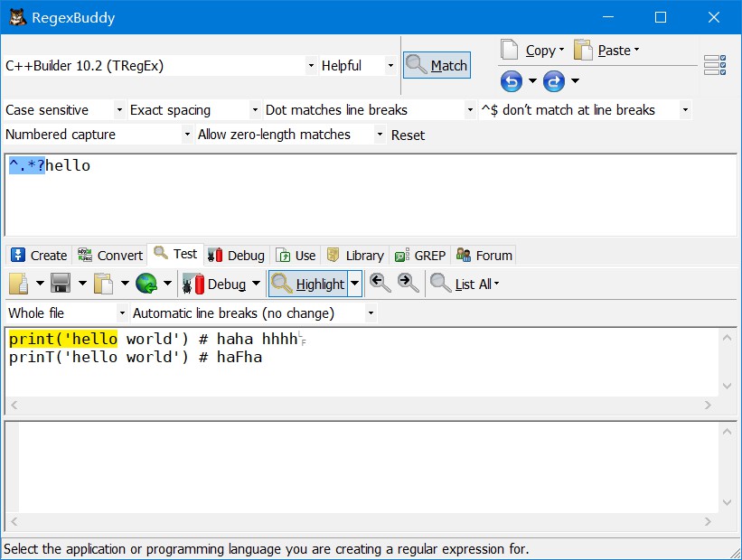Click the Copy regex icon
The image size is (742, 560).
(x=509, y=50)
